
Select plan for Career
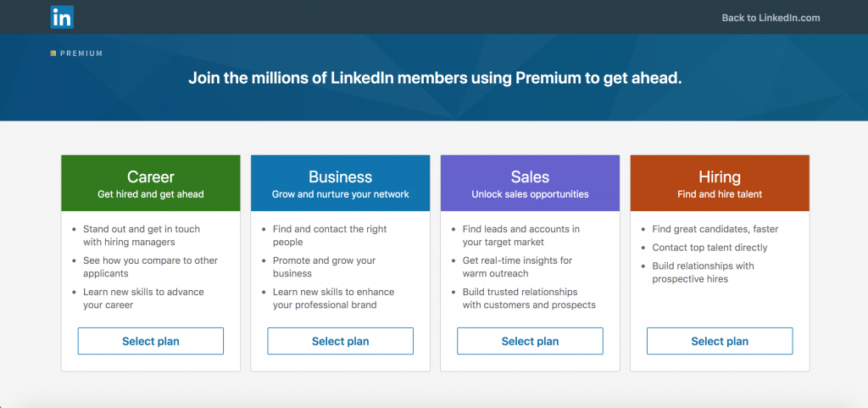pyautogui.click(x=151, y=341)
